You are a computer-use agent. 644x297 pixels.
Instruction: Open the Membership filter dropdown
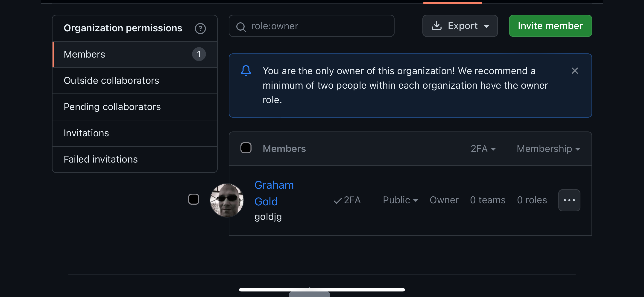pos(548,149)
